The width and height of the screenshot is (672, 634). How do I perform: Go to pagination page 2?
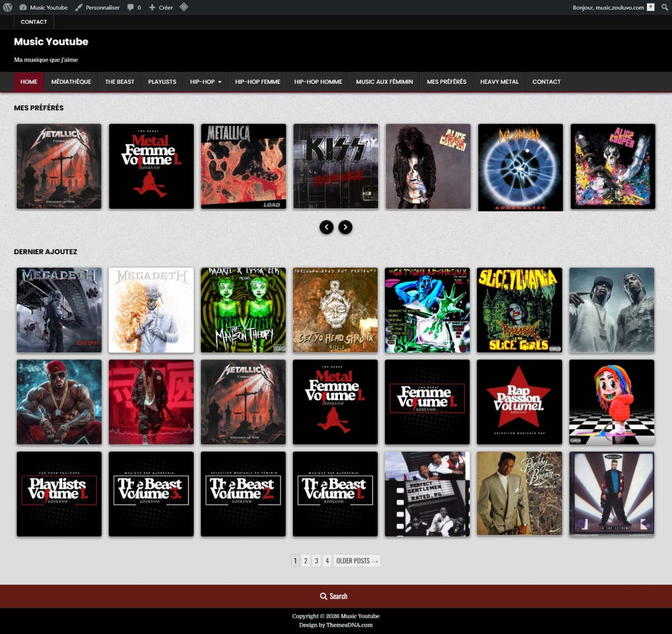click(x=306, y=561)
